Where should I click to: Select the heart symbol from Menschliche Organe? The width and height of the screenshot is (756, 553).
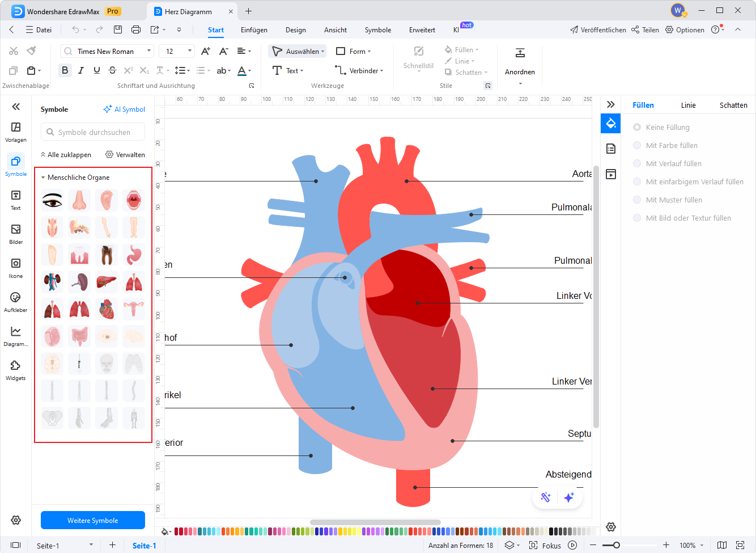tap(107, 309)
